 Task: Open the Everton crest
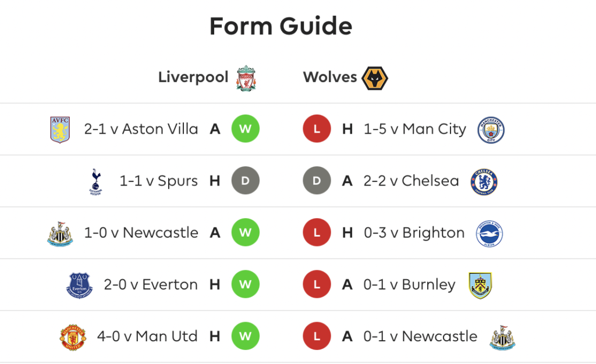79,286
